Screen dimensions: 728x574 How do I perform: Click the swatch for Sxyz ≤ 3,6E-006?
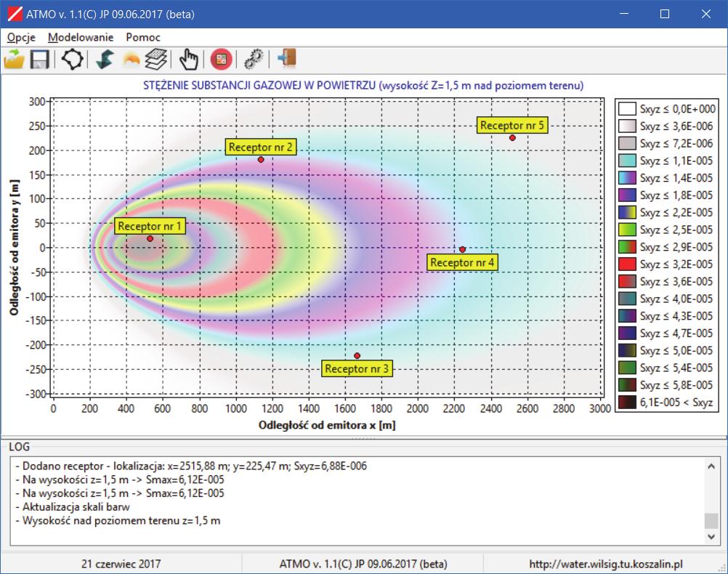coord(627,126)
